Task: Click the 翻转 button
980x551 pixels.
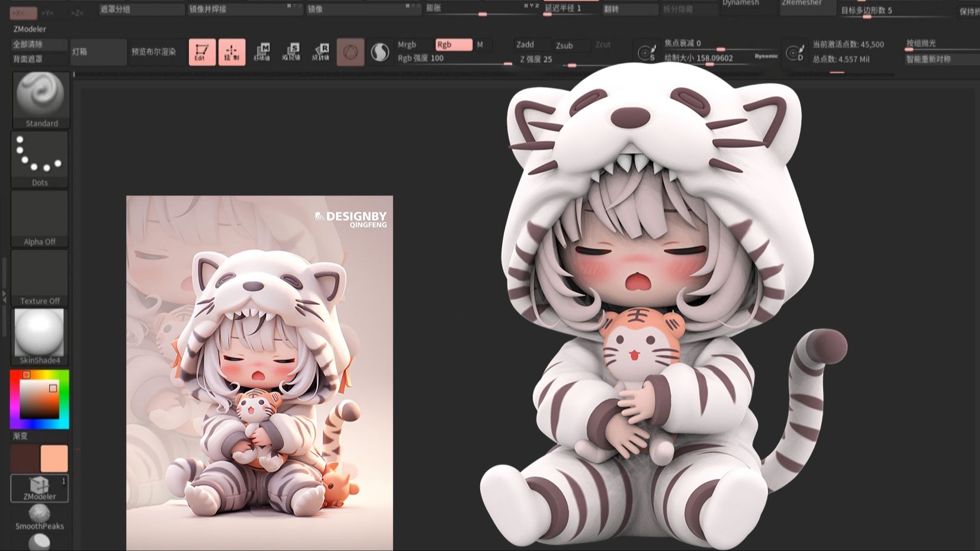Action: [630, 9]
